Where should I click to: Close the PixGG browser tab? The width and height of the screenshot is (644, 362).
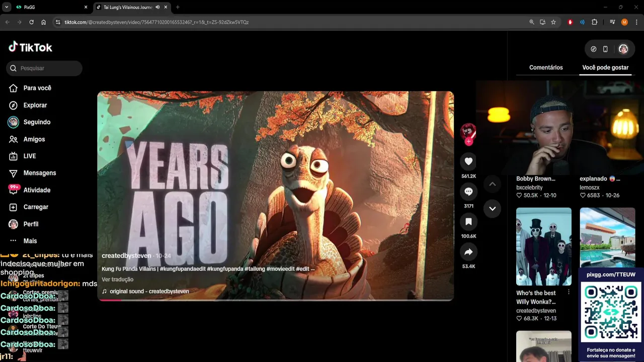coord(86,8)
